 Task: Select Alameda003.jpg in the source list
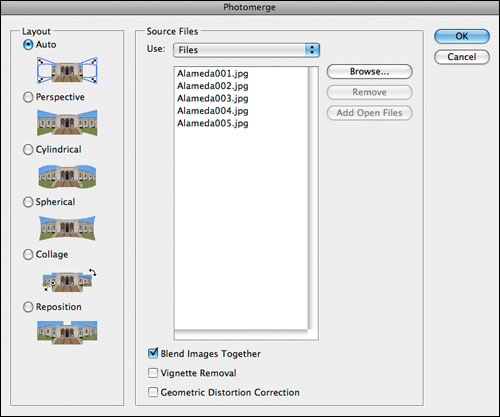click(x=213, y=98)
